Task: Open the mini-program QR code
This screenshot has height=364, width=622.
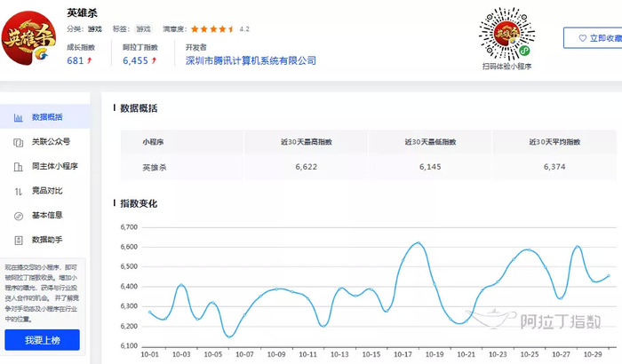Action: [x=506, y=34]
